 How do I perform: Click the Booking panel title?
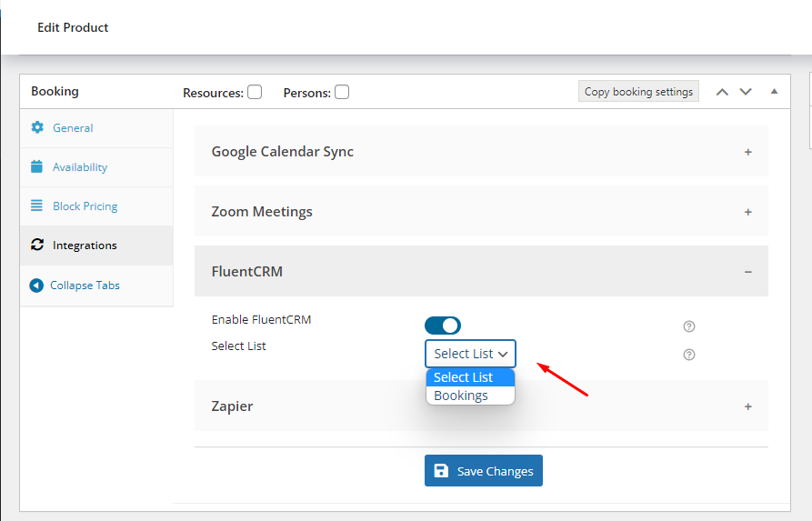(55, 91)
